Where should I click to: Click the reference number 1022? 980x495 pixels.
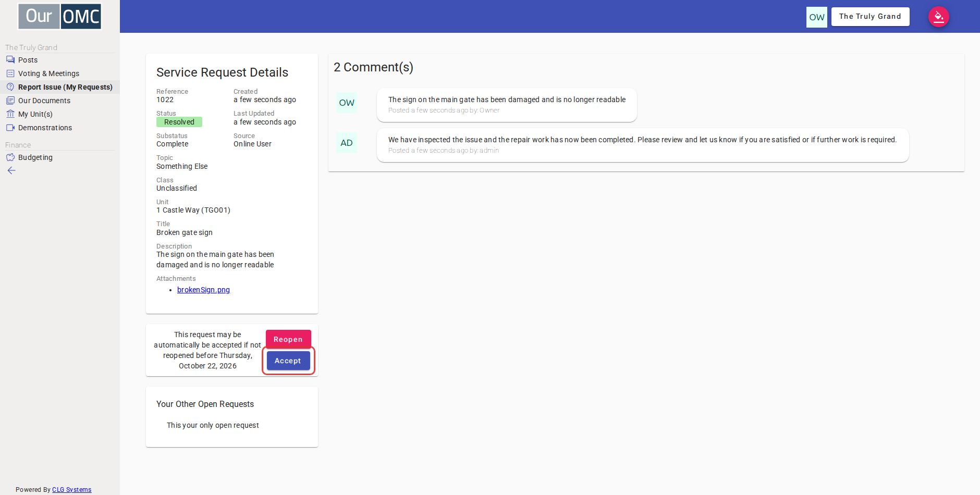click(165, 100)
